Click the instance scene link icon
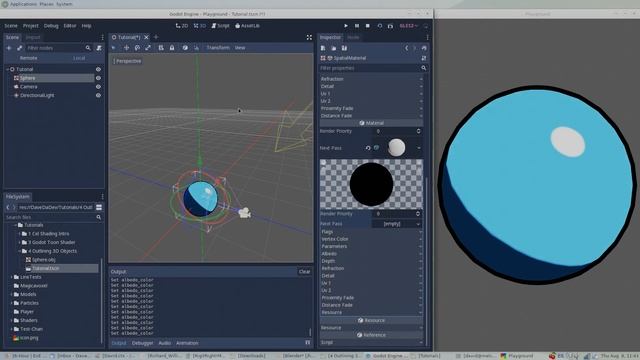The height and width of the screenshot is (360, 640). 19,48
